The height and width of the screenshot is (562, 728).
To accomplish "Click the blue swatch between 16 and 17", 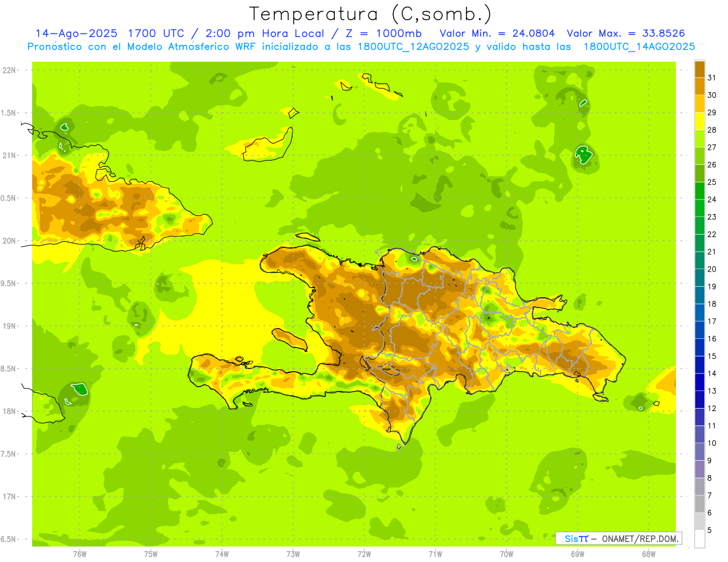I will 699,330.
